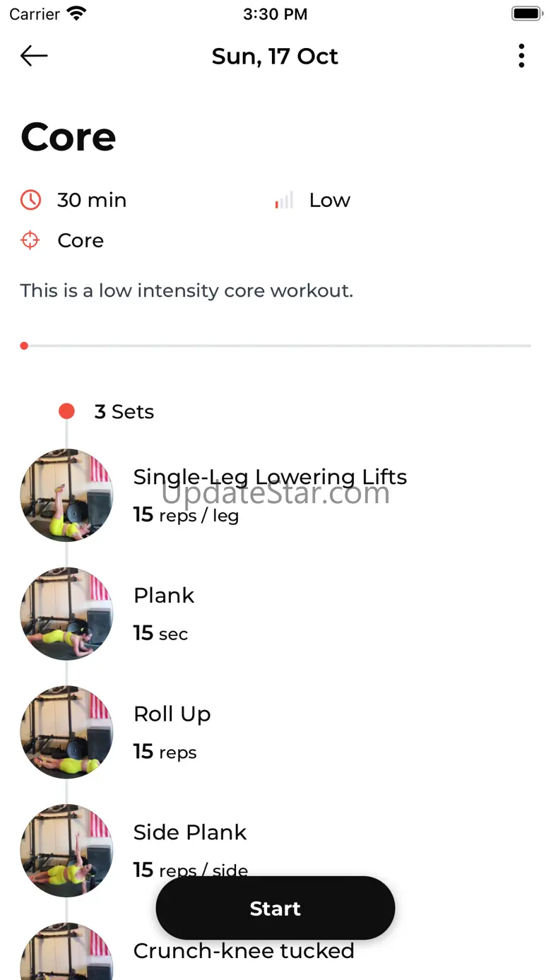Tap the Crunch-knee tucked exercise
Screen dimensions: 551x980
(244, 951)
